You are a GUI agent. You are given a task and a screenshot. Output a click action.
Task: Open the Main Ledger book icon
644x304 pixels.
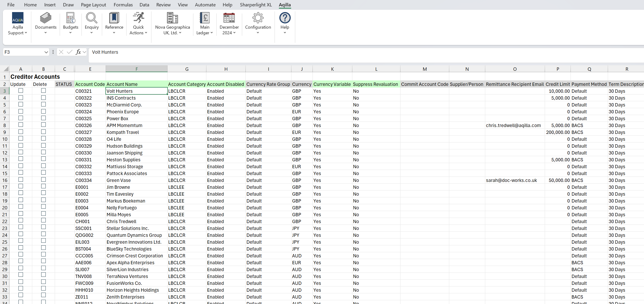tap(204, 18)
